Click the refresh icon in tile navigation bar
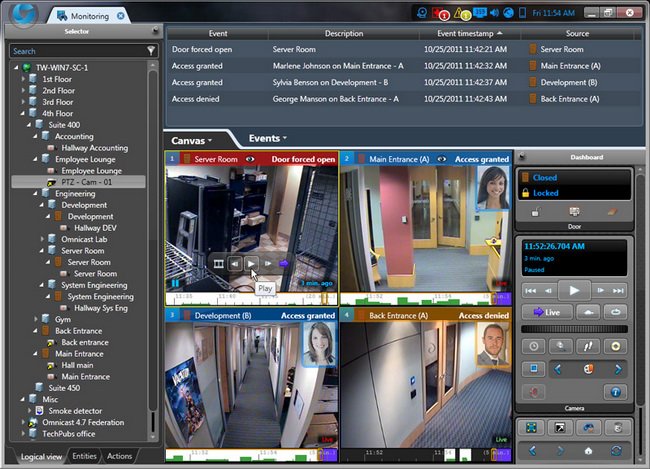Viewport: 650px width, 469px height. [x=616, y=451]
